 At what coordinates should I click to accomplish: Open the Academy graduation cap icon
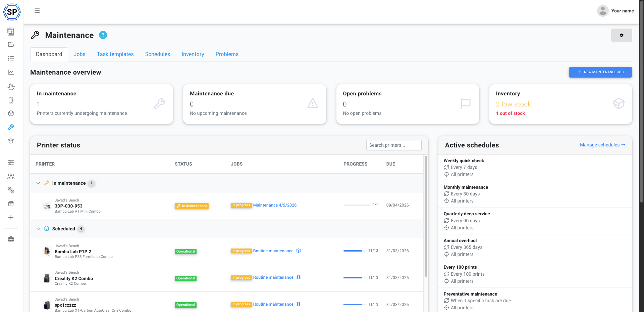tap(11, 141)
